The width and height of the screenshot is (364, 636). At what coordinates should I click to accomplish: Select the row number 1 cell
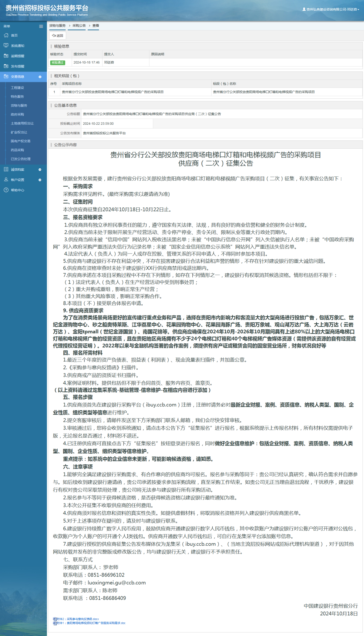tap(54, 92)
